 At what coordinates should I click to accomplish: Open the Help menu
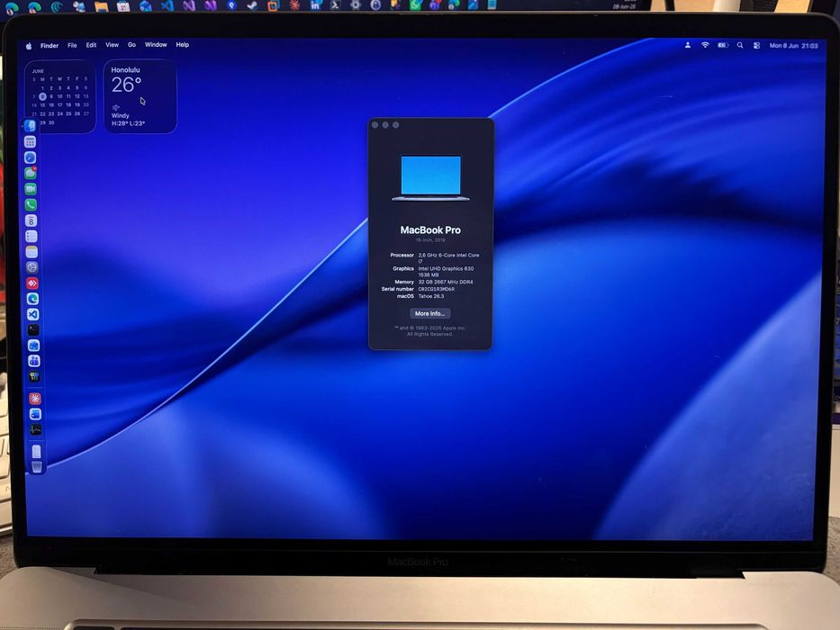click(x=182, y=44)
